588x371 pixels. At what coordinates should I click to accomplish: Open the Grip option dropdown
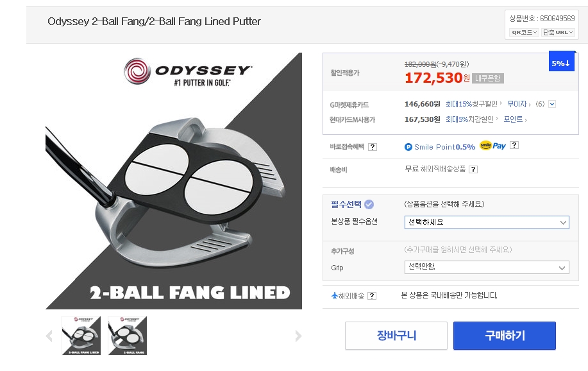pos(487,267)
